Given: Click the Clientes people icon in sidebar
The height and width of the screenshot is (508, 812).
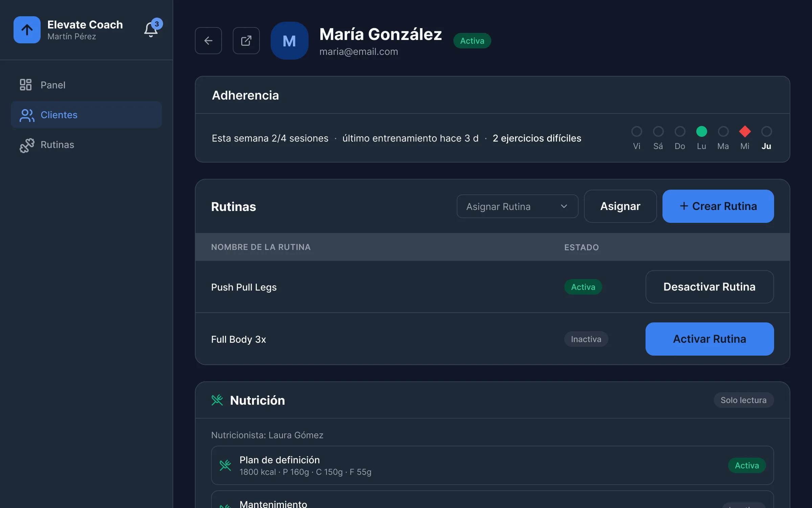Looking at the screenshot, I should tap(27, 115).
